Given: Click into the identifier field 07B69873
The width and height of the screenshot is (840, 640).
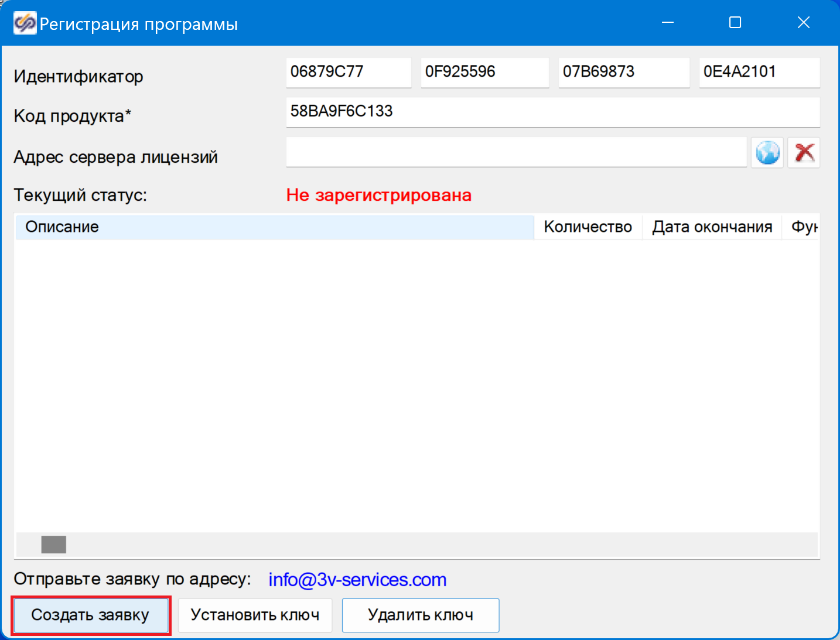Looking at the screenshot, I should coord(623,72).
